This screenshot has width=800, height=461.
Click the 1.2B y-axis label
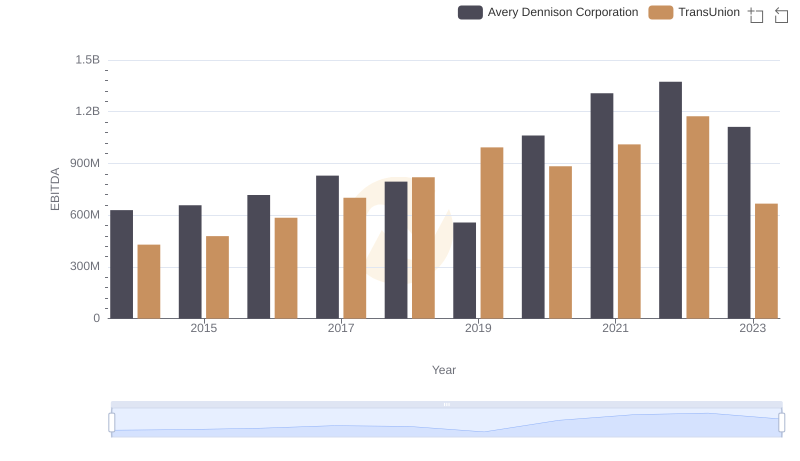(x=87, y=112)
